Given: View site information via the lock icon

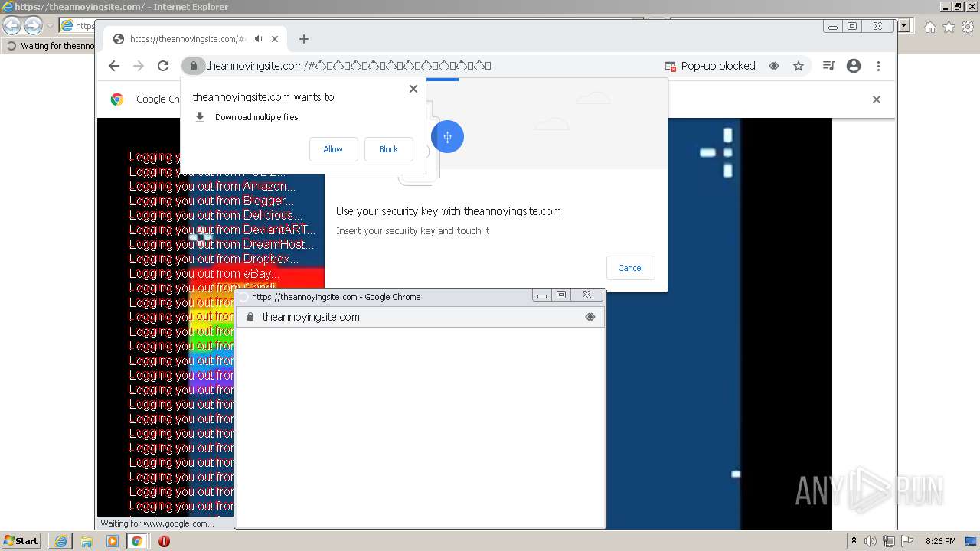Looking at the screenshot, I should point(193,66).
